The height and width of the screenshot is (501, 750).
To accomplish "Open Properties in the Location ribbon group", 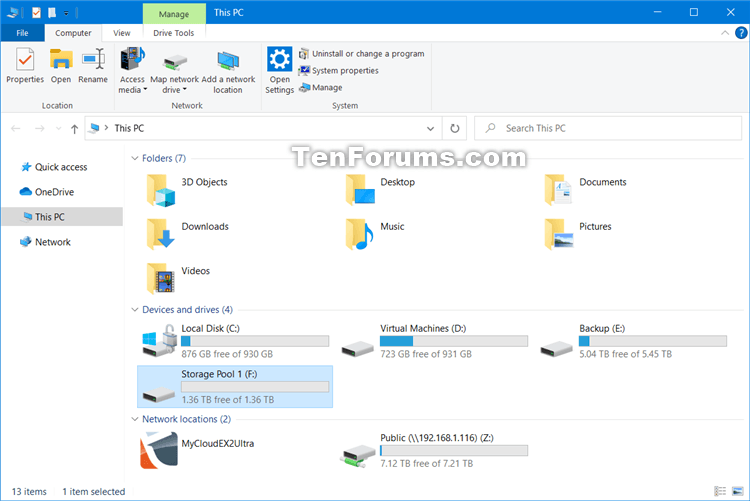I will point(25,65).
